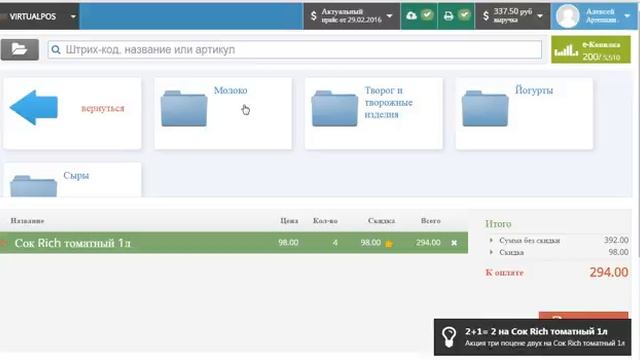Click the Молоко category label
This screenshot has width=640, height=360.
tap(231, 90)
